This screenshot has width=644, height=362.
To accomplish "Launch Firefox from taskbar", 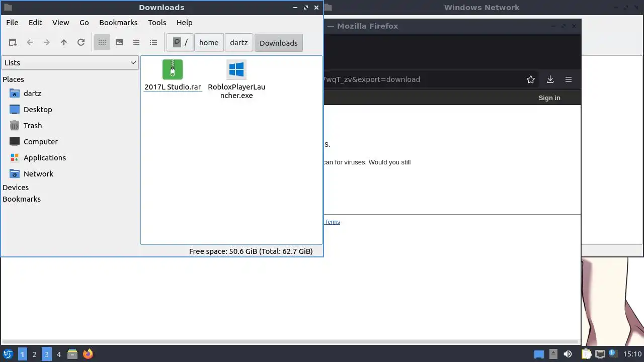I will click(88, 354).
